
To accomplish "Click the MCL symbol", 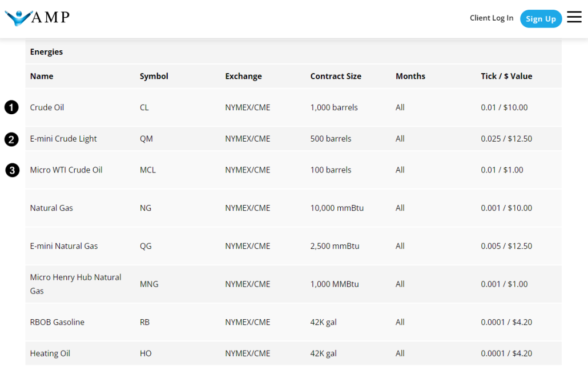I will coord(147,170).
